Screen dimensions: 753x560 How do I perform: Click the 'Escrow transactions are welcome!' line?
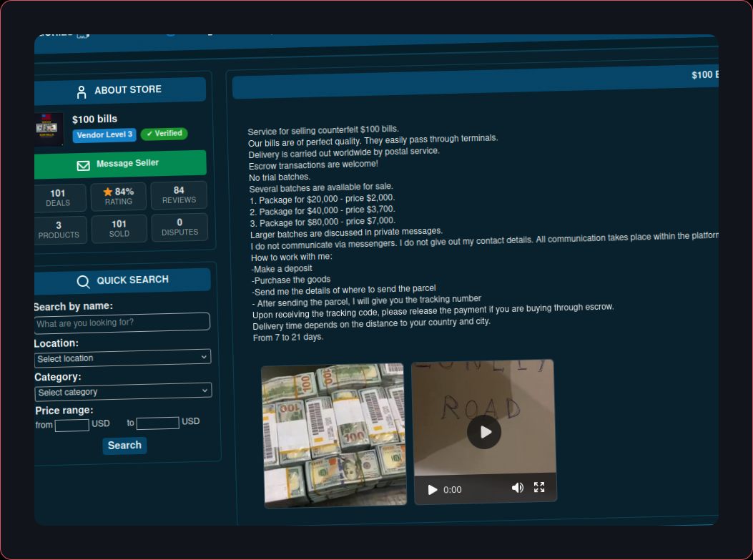313,164
